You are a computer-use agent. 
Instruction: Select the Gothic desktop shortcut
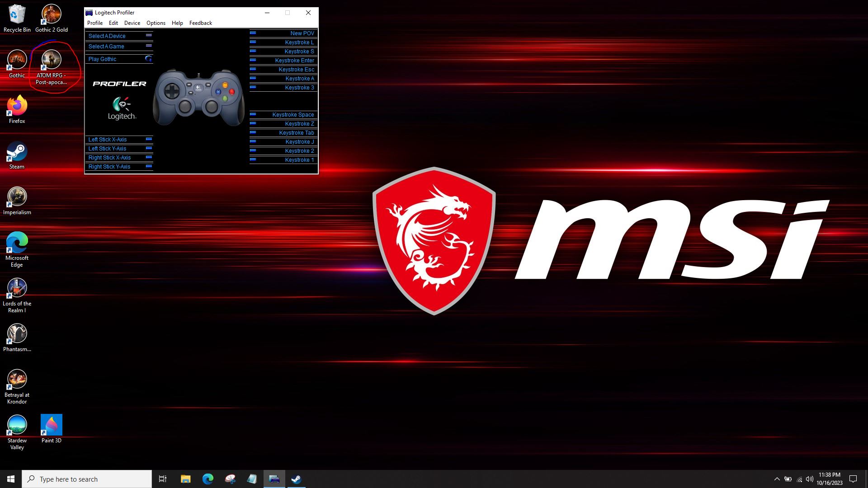pyautogui.click(x=17, y=64)
